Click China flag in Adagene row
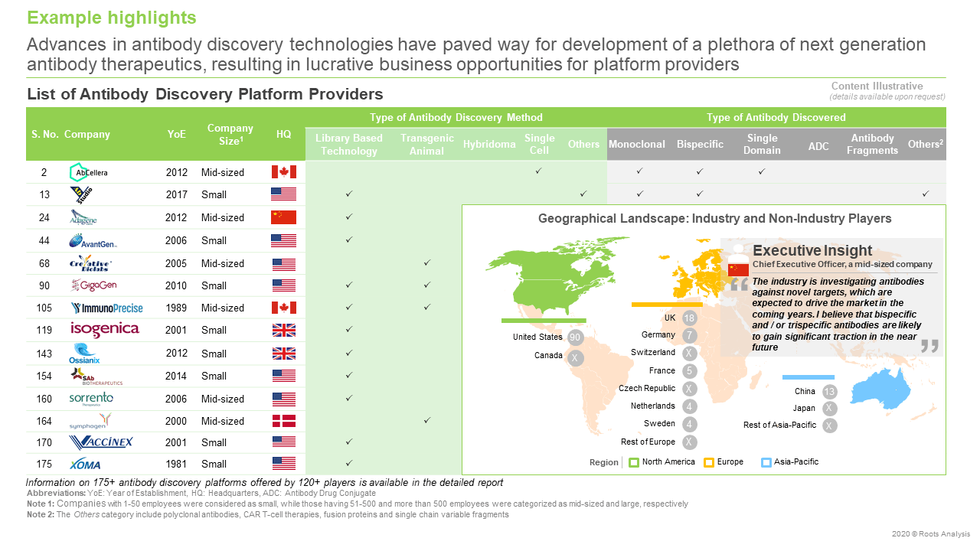980x551 pixels. [283, 217]
